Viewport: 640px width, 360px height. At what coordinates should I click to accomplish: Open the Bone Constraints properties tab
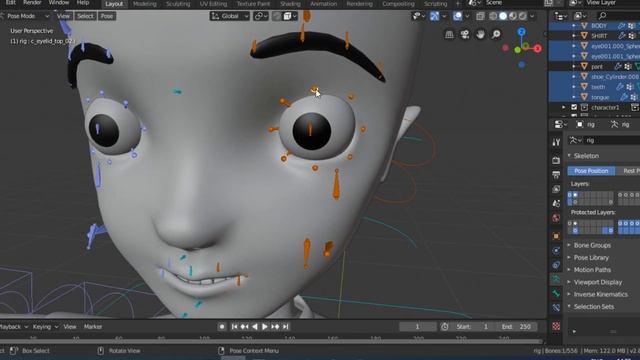(556, 308)
